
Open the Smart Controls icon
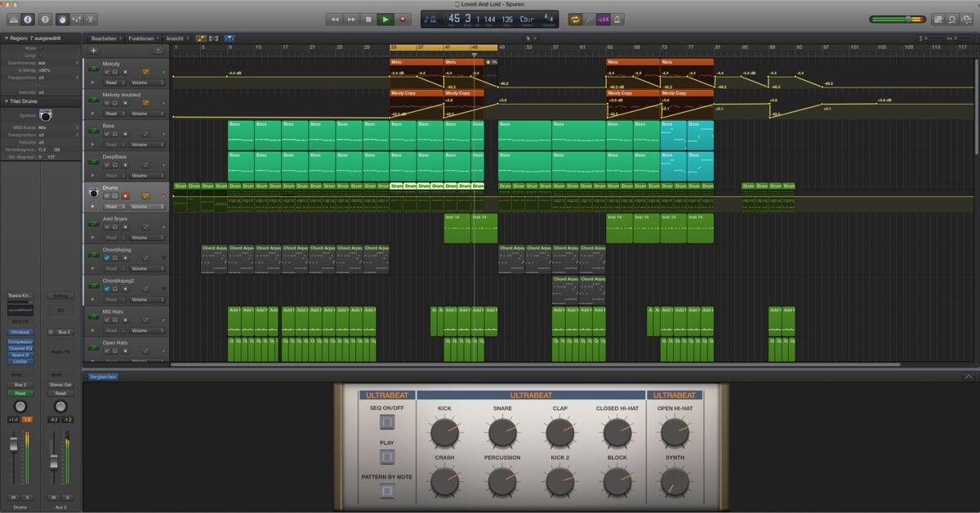click(62, 19)
